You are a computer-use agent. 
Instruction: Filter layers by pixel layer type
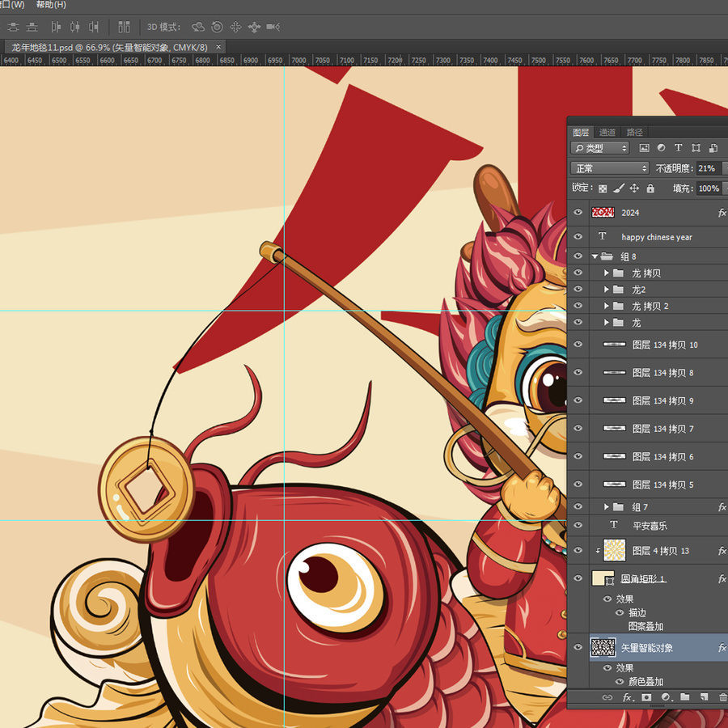coord(644,148)
